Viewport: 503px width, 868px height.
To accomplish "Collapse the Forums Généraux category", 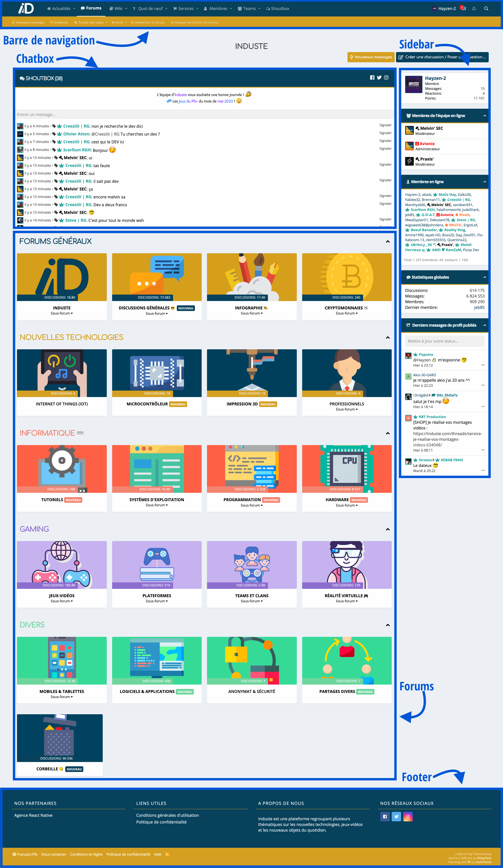I will 388,241.
